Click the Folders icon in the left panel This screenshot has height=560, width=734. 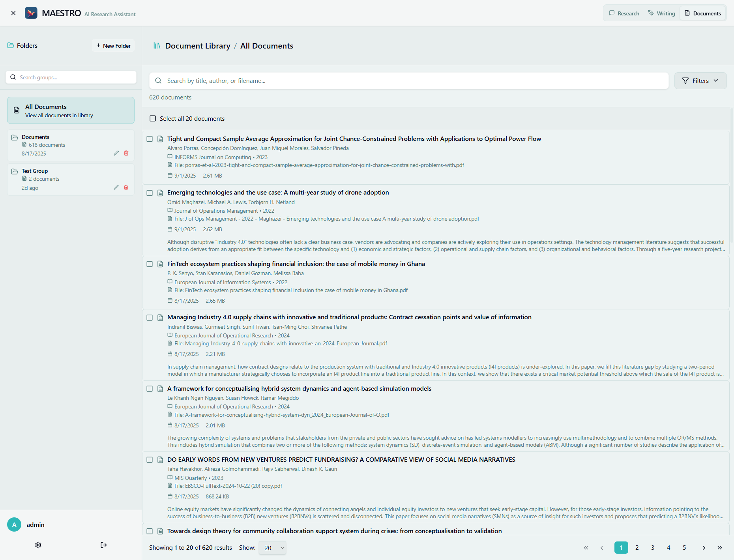10,45
